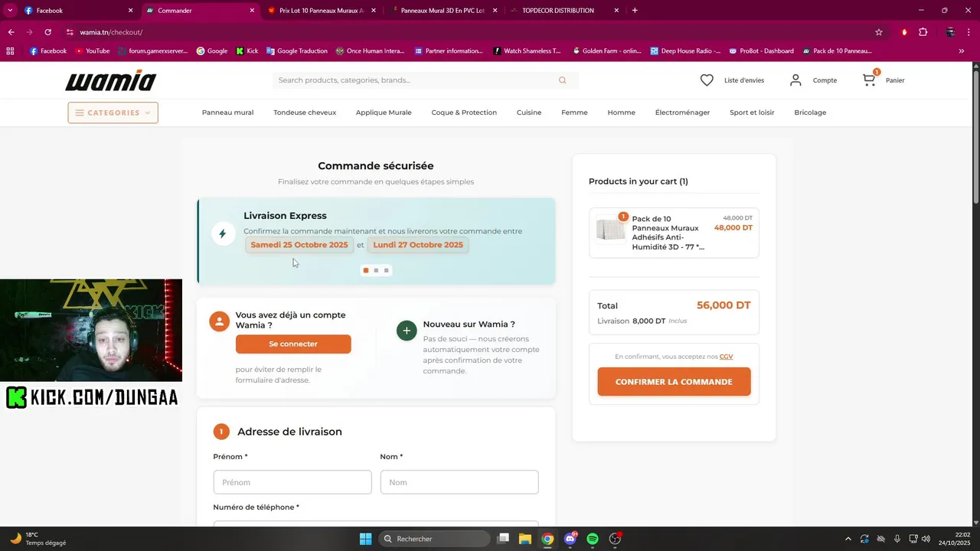The width and height of the screenshot is (980, 551).
Task: Open Spotify from taskbar
Action: [593, 539]
